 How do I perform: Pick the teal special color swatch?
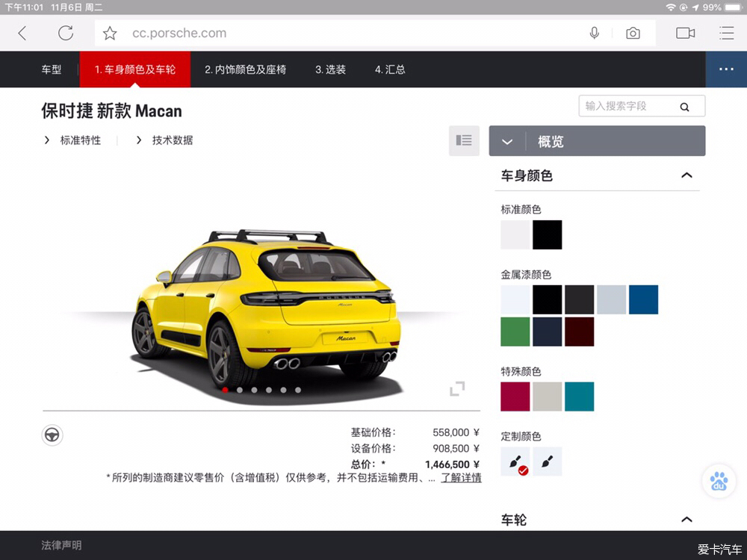(x=580, y=396)
